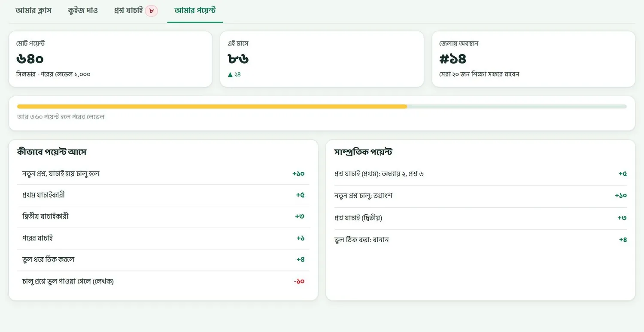Click the এই মাসে value ৮৬

click(238, 59)
